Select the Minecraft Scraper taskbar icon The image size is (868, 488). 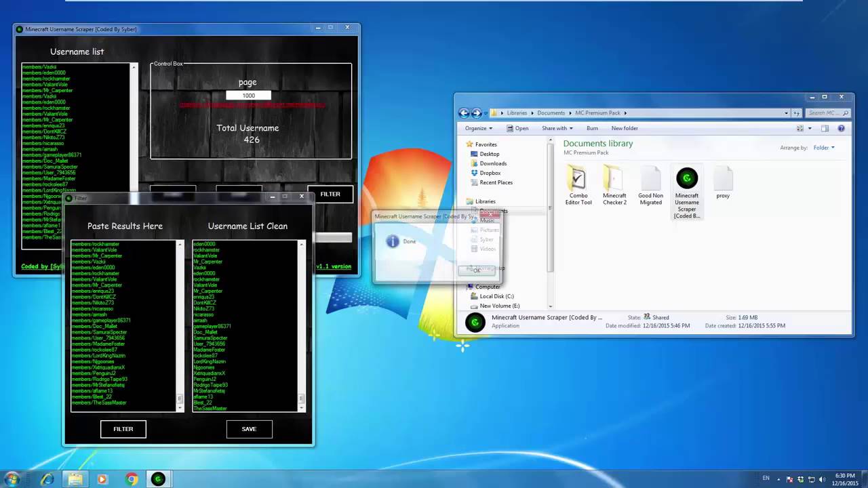click(158, 479)
